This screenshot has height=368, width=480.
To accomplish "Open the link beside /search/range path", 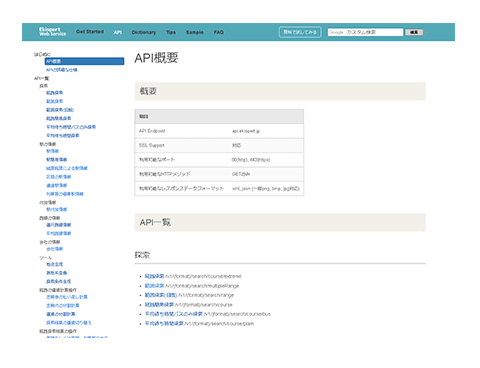I will click(161, 295).
